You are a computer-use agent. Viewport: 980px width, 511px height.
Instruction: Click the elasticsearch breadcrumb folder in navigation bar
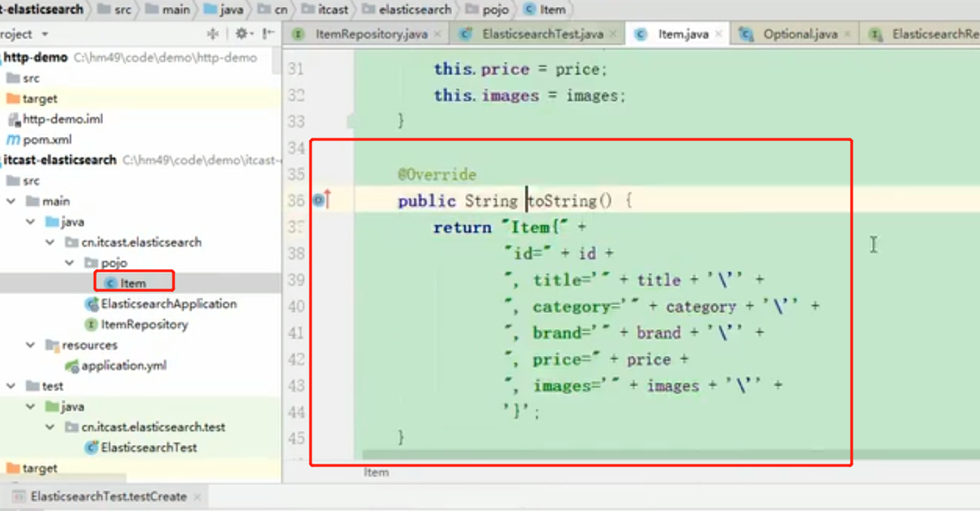pos(407,10)
